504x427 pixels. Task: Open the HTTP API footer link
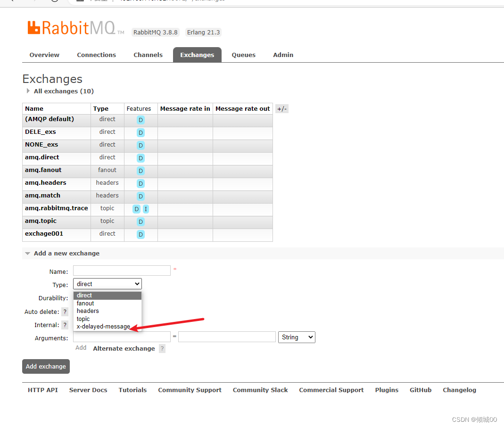[43, 390]
